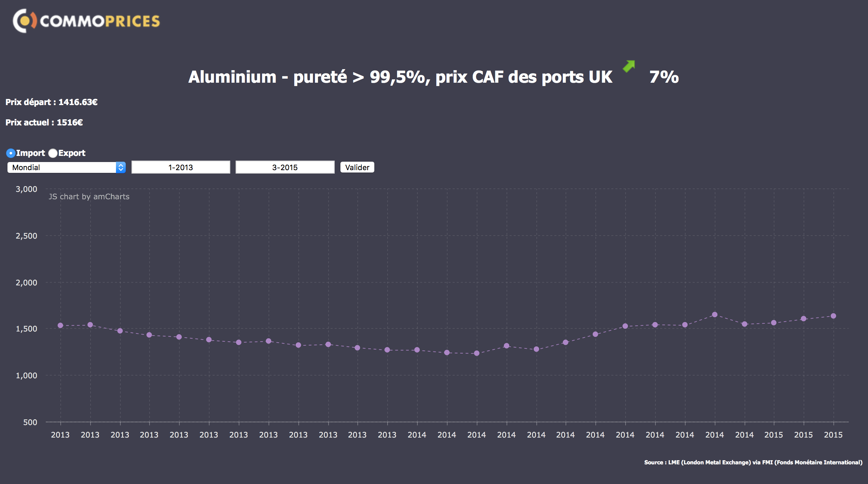Click the highest peak data point in 2014
Screen dimensions: 868x484
[714, 315]
